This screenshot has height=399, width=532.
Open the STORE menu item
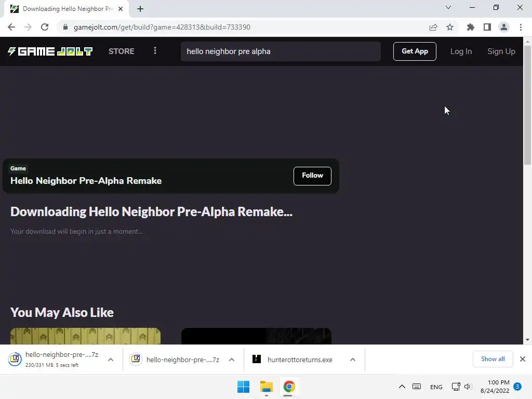(122, 51)
